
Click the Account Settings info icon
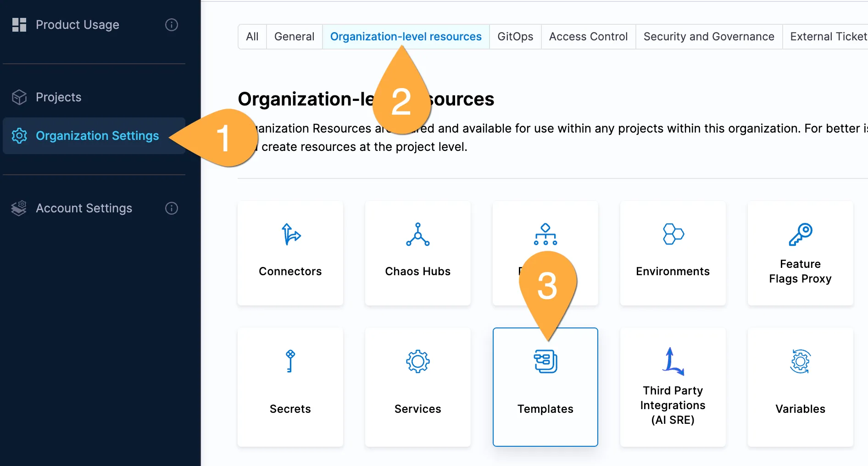[x=172, y=208]
